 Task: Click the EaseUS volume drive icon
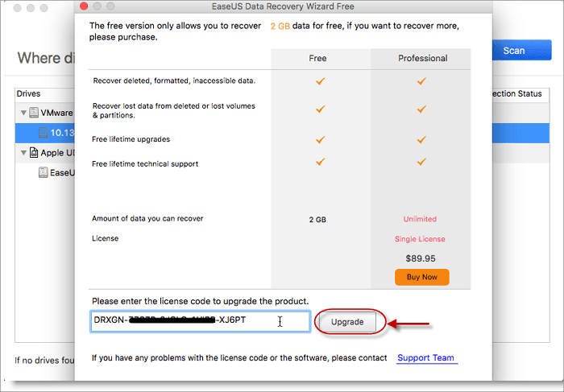click(44, 172)
